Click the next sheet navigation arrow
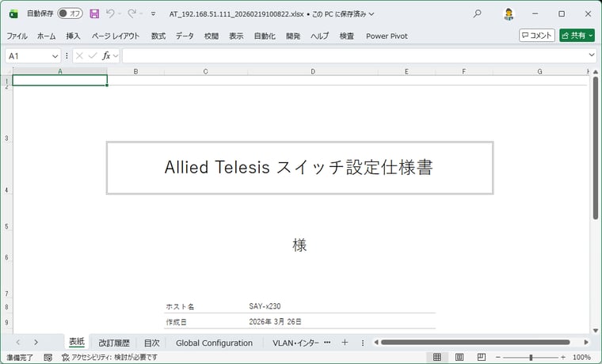 pos(36,342)
